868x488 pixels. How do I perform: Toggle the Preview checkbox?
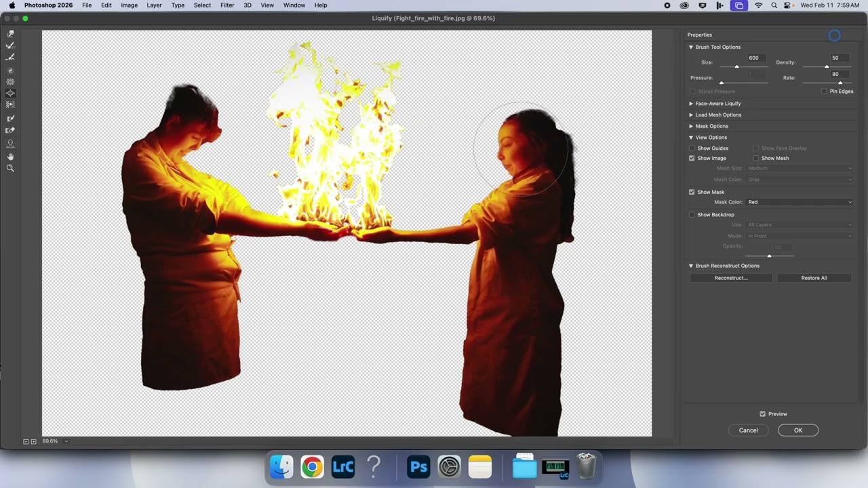click(763, 414)
